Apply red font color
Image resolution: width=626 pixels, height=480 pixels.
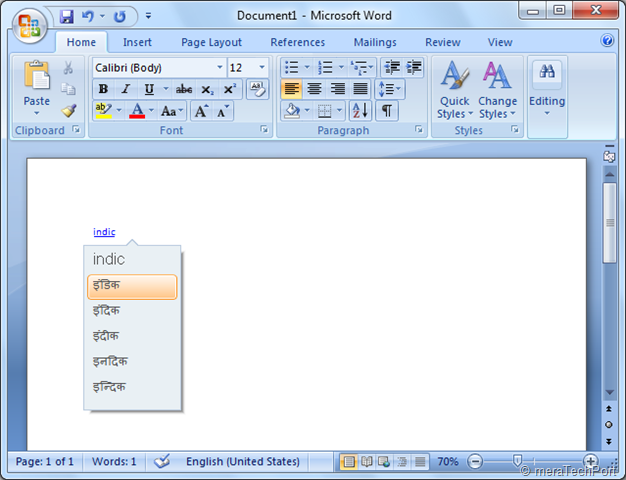[x=137, y=111]
